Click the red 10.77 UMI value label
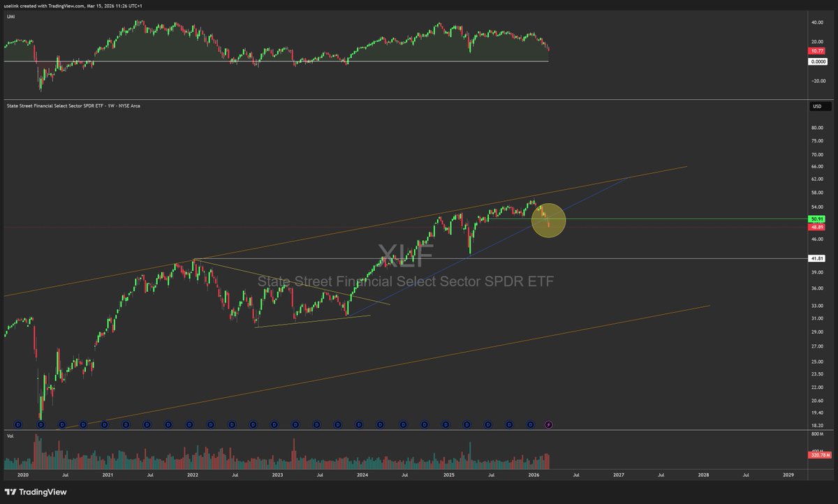 click(818, 51)
